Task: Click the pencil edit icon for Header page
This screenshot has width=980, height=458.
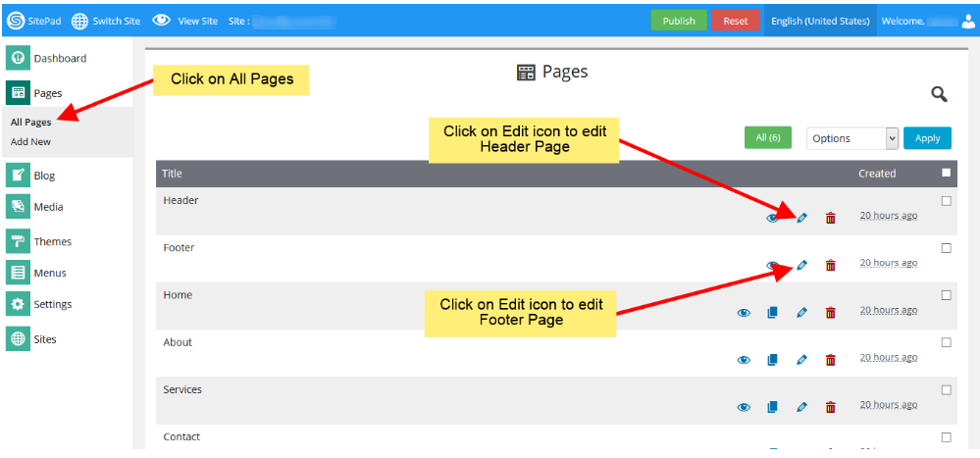Action: 801,218
